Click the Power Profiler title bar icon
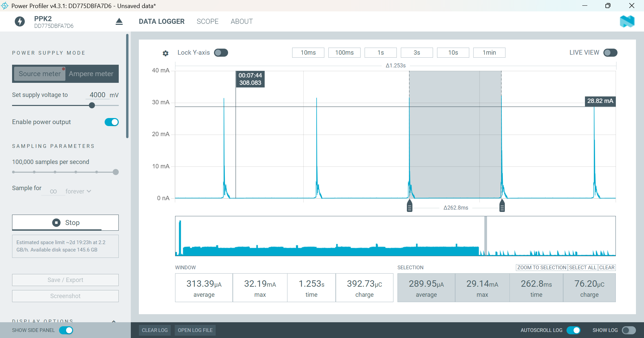 tap(5, 6)
